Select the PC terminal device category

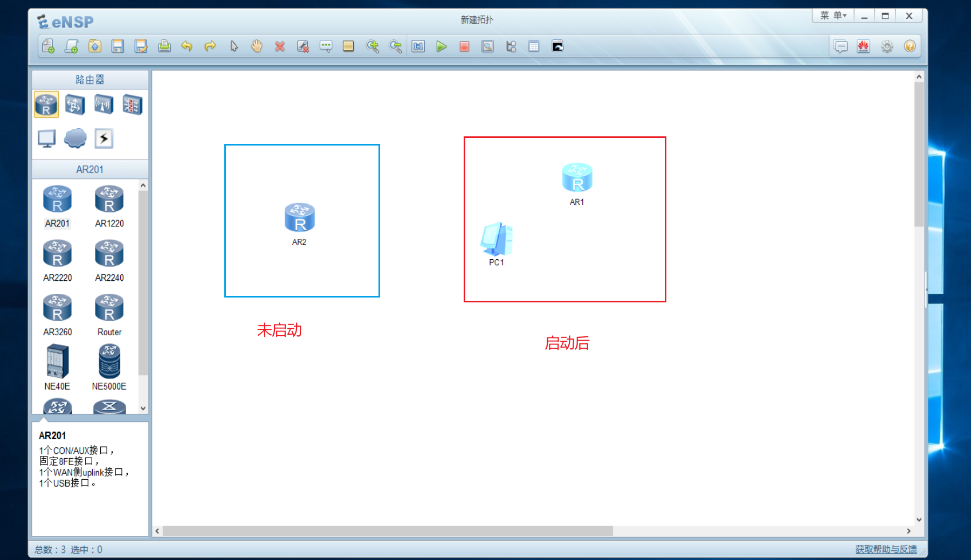[47, 139]
